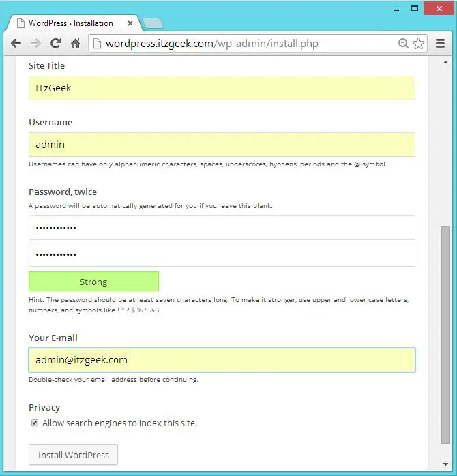
Task: Maximize the browser window
Action: 415,8
